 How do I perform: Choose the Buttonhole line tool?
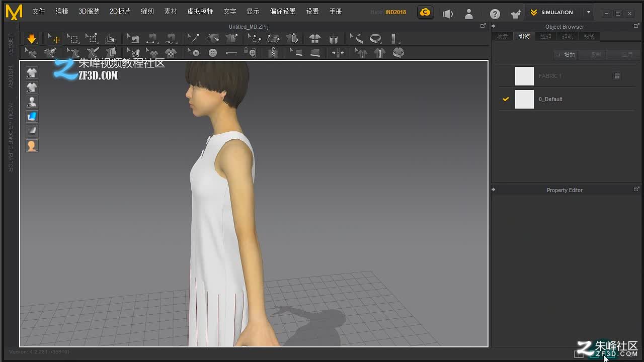click(231, 53)
